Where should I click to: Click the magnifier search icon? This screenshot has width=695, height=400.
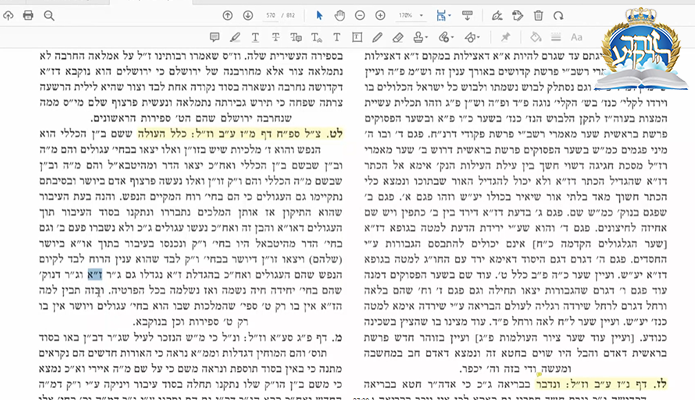(50, 16)
